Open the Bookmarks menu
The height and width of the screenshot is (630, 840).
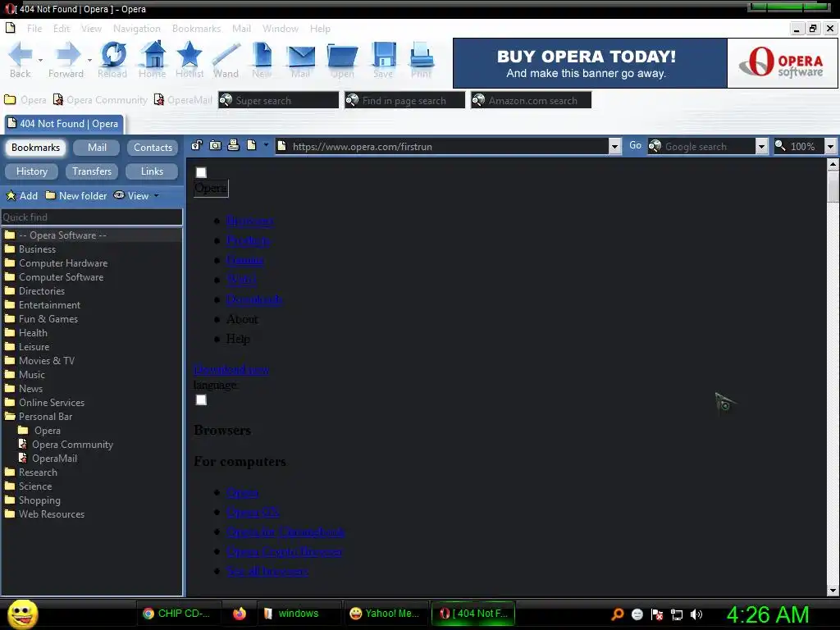(196, 29)
